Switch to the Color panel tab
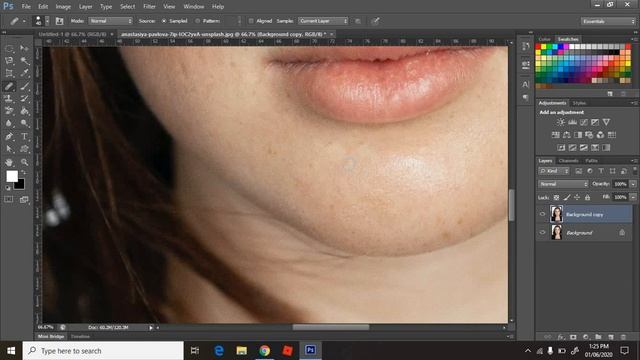640x360 pixels. tap(544, 39)
